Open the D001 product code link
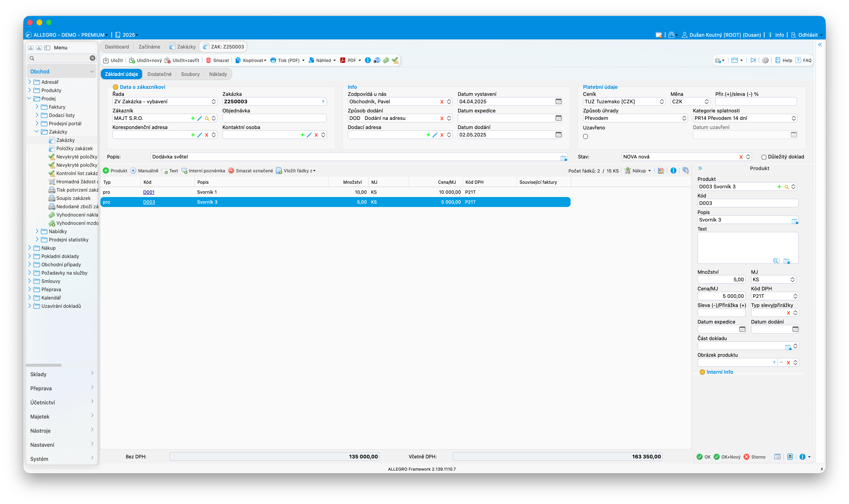 coord(149,192)
